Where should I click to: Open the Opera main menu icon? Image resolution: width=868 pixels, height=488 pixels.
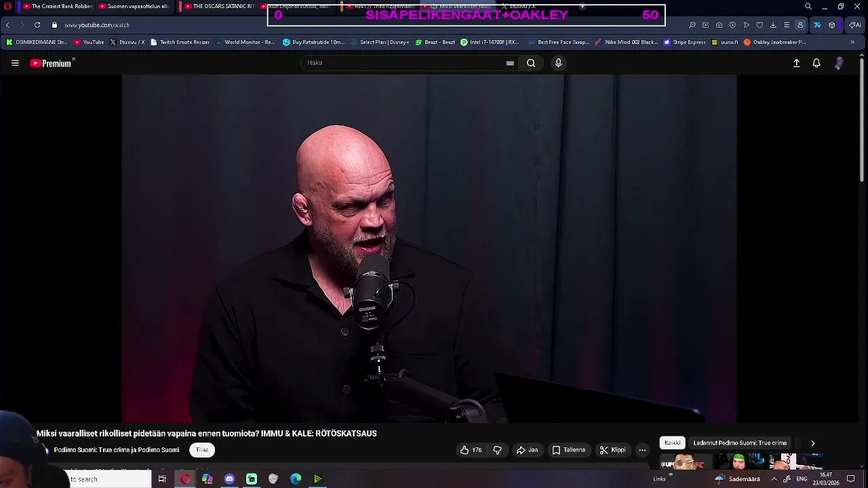(7, 6)
